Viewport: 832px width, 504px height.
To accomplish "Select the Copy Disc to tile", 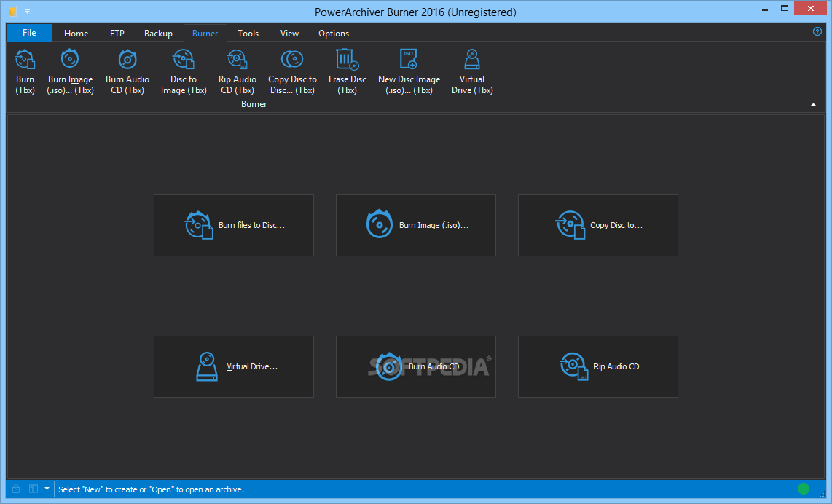I will click(x=598, y=226).
